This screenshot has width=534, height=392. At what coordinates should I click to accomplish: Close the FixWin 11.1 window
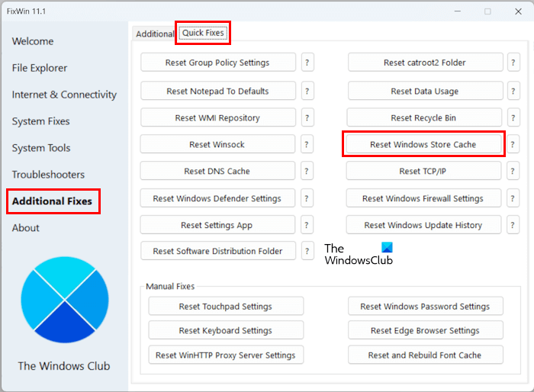(518, 11)
